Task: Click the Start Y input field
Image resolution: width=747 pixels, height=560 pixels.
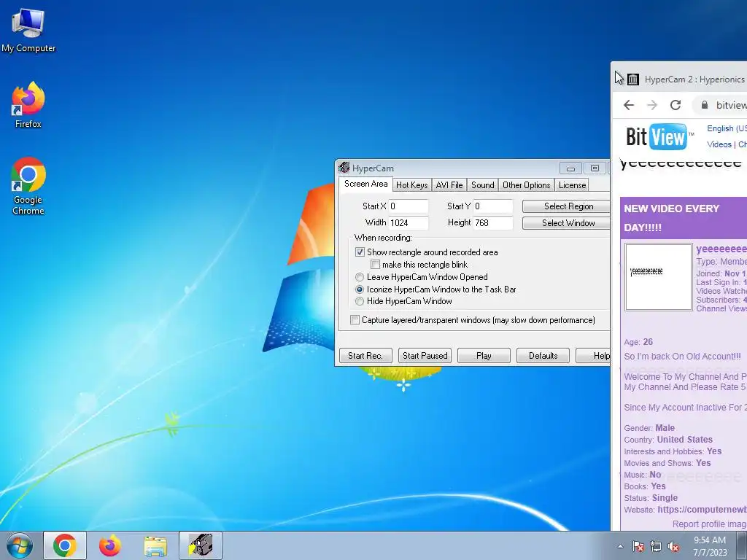Action: (493, 206)
